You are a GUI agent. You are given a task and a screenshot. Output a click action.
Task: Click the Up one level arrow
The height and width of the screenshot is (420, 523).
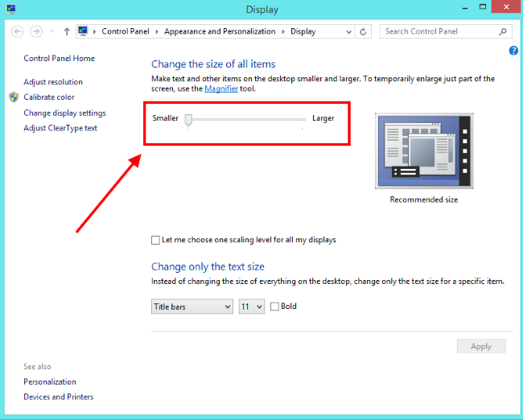coord(67,31)
